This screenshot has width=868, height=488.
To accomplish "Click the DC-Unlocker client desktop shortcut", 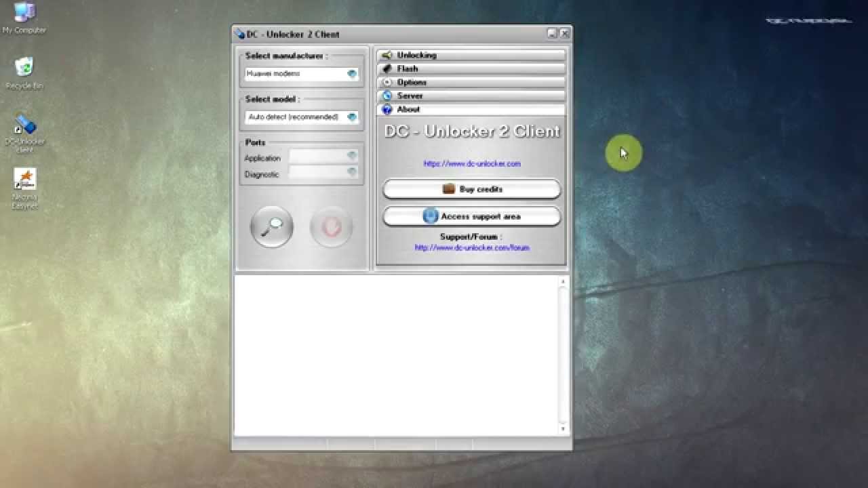I will [x=24, y=133].
